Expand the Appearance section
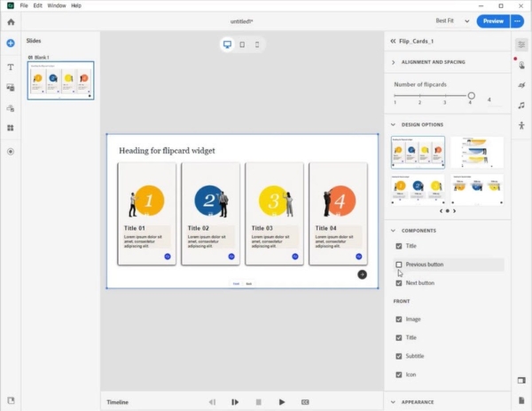The height and width of the screenshot is (411, 532). [x=393, y=402]
